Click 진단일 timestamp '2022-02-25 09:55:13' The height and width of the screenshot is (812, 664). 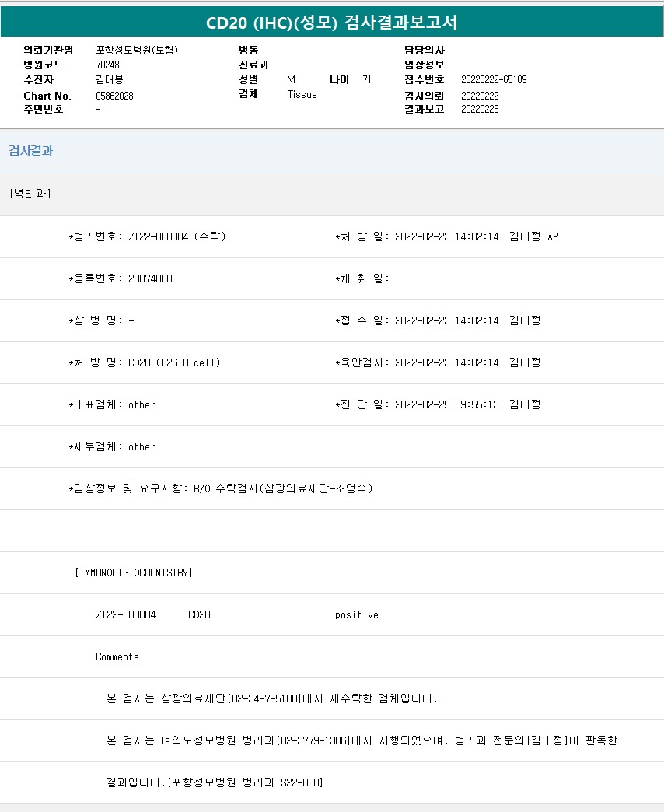click(x=446, y=404)
